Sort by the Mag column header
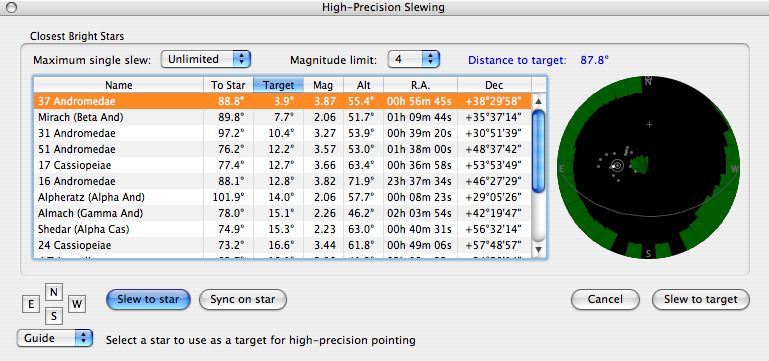The width and height of the screenshot is (769, 361). click(323, 85)
